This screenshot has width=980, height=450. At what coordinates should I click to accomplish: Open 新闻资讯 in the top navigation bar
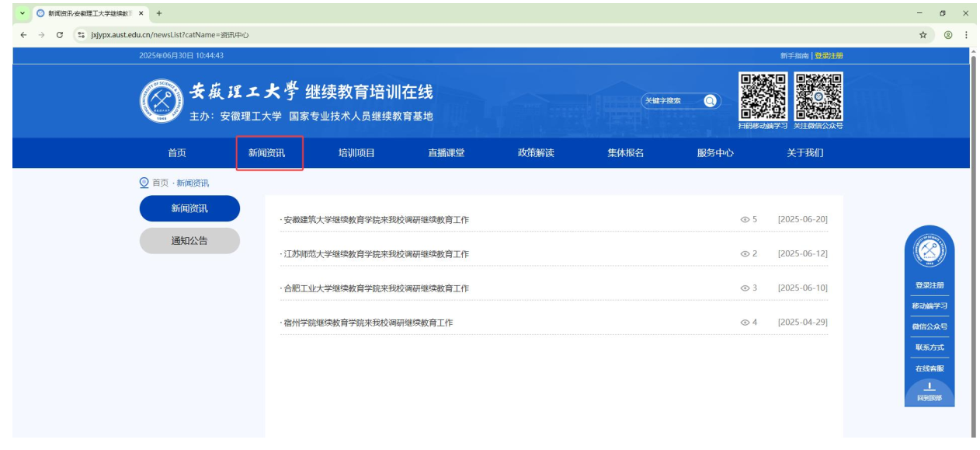pyautogui.click(x=267, y=153)
